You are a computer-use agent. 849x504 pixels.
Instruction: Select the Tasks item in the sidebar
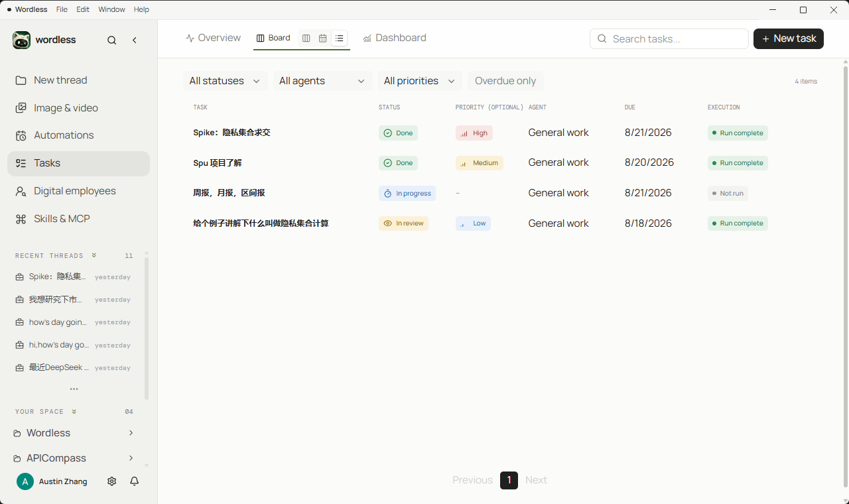(78, 163)
